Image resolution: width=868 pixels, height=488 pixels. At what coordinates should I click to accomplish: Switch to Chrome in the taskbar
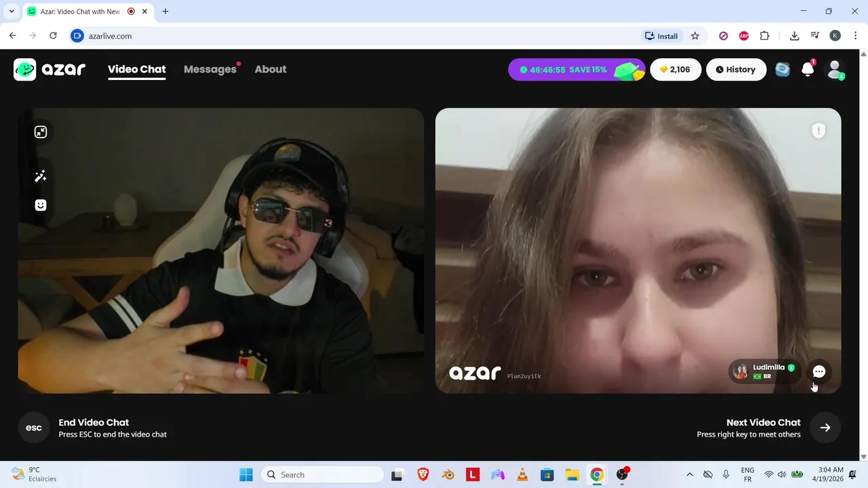(597, 474)
